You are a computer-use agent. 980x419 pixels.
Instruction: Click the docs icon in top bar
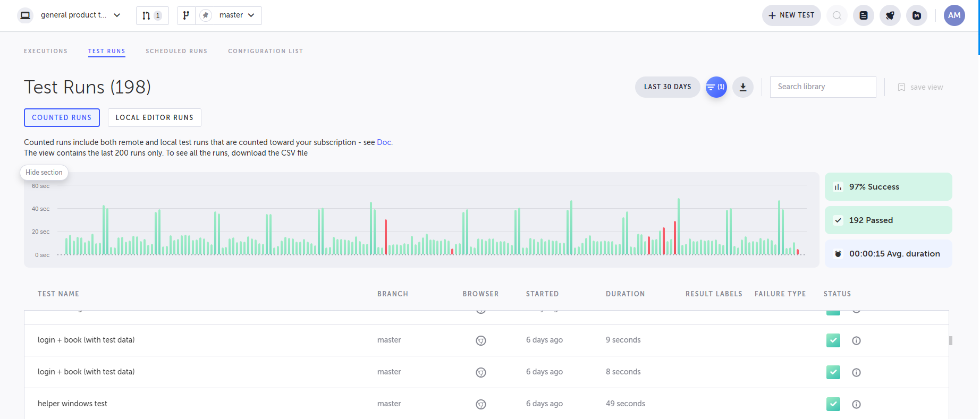pyautogui.click(x=863, y=15)
